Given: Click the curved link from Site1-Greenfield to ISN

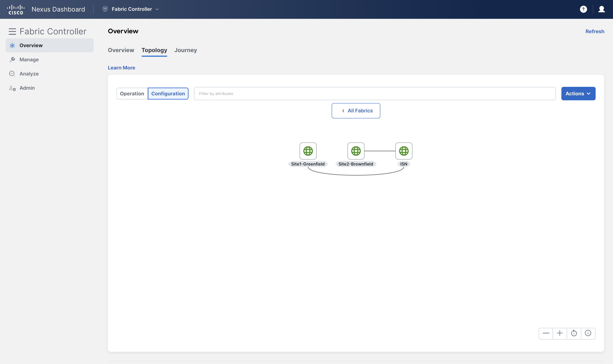Looking at the screenshot, I should pyautogui.click(x=356, y=175).
